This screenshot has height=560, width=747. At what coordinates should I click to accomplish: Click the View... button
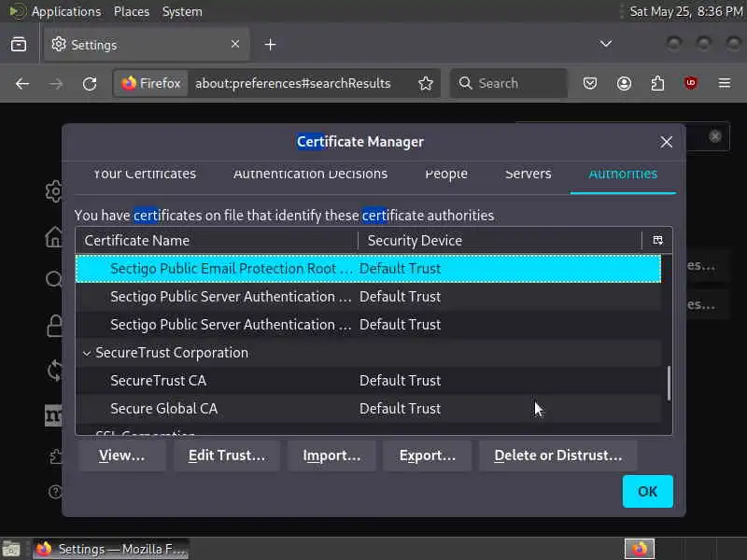(x=122, y=455)
